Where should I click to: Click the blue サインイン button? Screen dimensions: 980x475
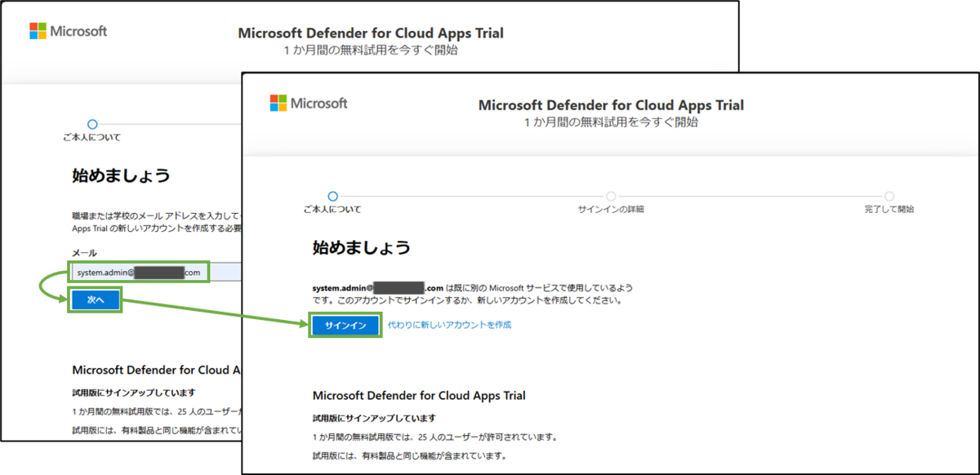pos(345,325)
